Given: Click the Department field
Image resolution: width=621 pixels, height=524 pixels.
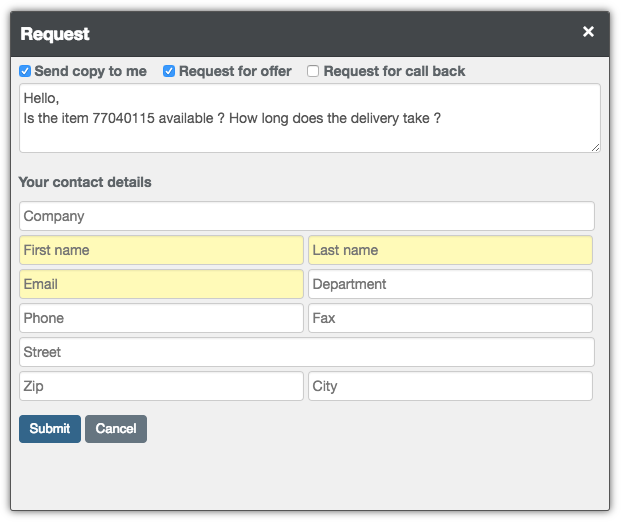Looking at the screenshot, I should pos(450,284).
